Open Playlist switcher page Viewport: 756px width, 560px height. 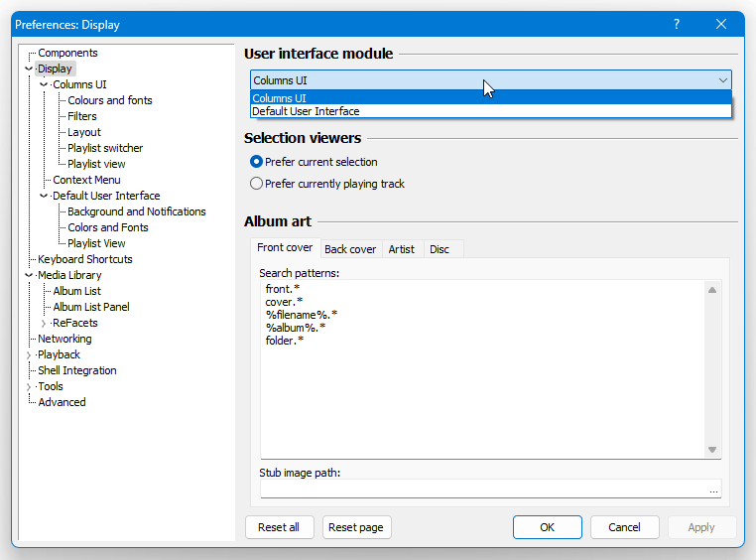pyautogui.click(x=105, y=149)
